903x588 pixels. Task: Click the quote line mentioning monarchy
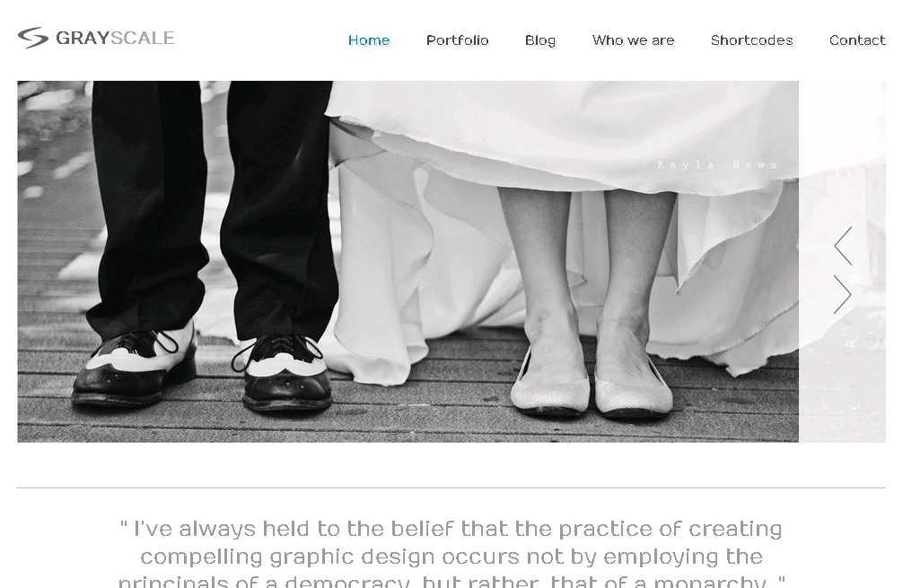pos(451,581)
